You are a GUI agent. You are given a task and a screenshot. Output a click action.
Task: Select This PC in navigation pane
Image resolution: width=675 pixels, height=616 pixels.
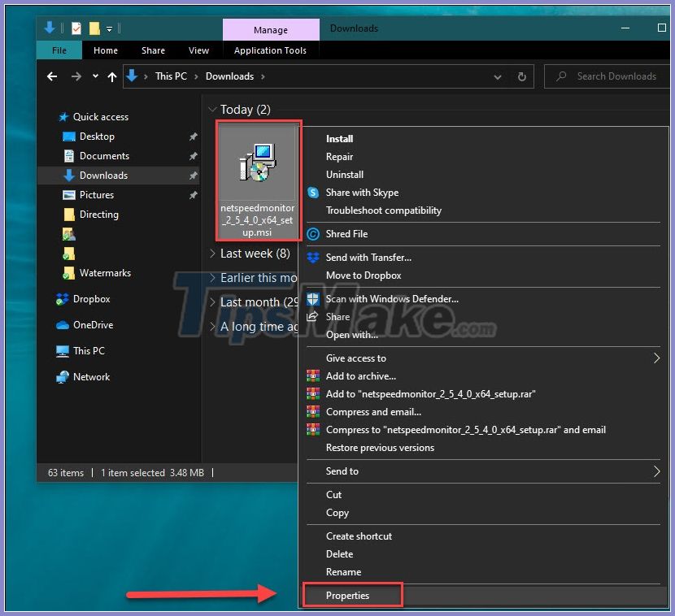pos(89,350)
